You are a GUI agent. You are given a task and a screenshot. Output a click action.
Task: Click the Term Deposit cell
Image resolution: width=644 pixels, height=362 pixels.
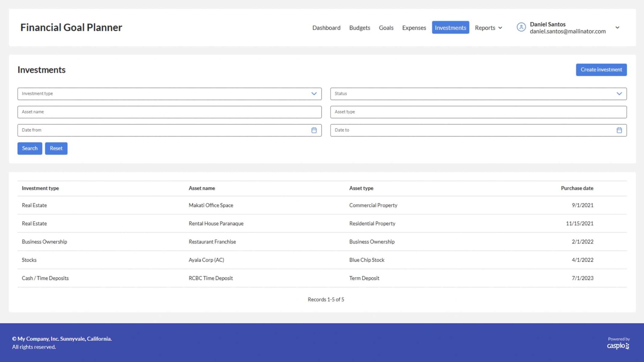[x=364, y=278]
